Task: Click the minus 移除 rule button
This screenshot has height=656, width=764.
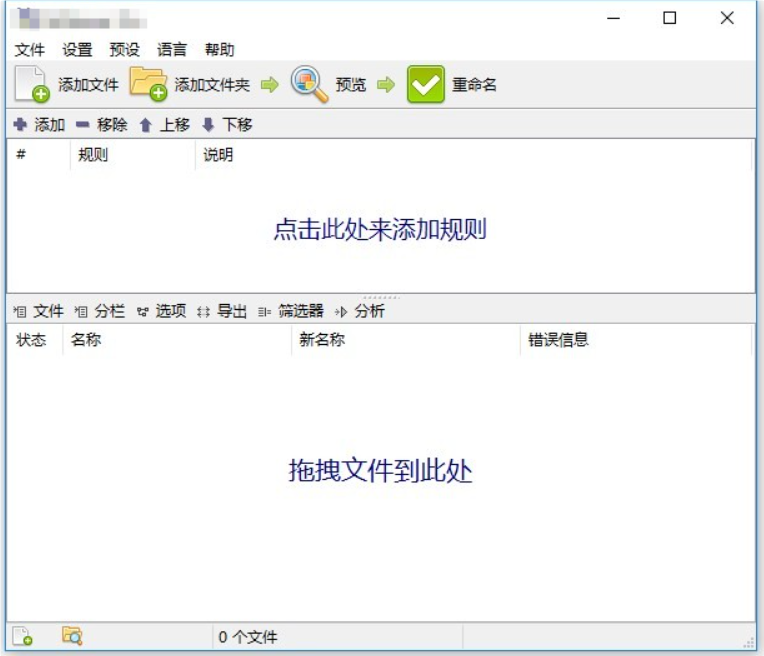Action: point(102,125)
